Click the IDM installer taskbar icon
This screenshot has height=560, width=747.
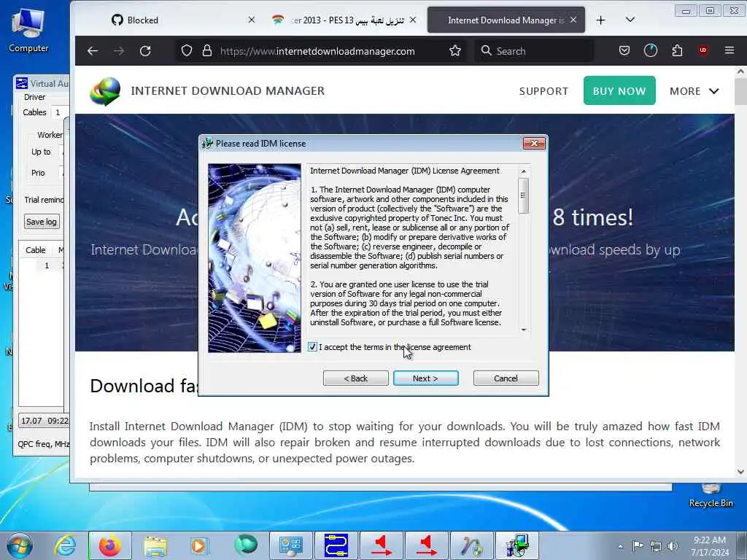[x=517, y=545]
